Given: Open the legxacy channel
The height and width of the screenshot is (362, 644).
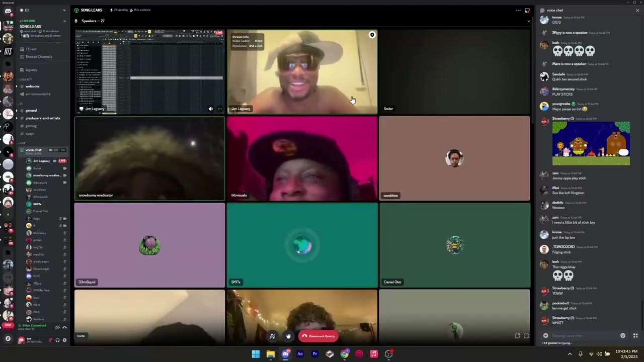Looking at the screenshot, I should pos(31,70).
